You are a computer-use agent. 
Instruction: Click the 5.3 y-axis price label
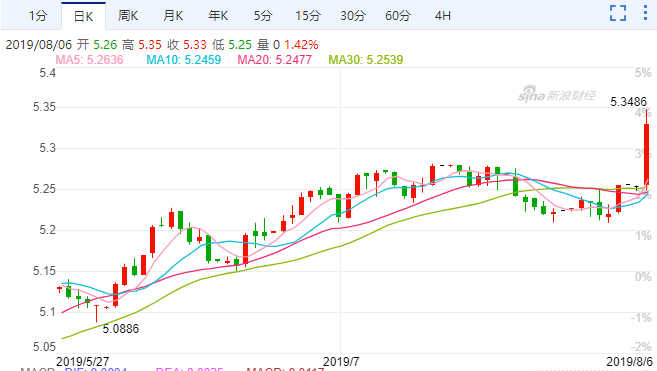click(x=47, y=148)
